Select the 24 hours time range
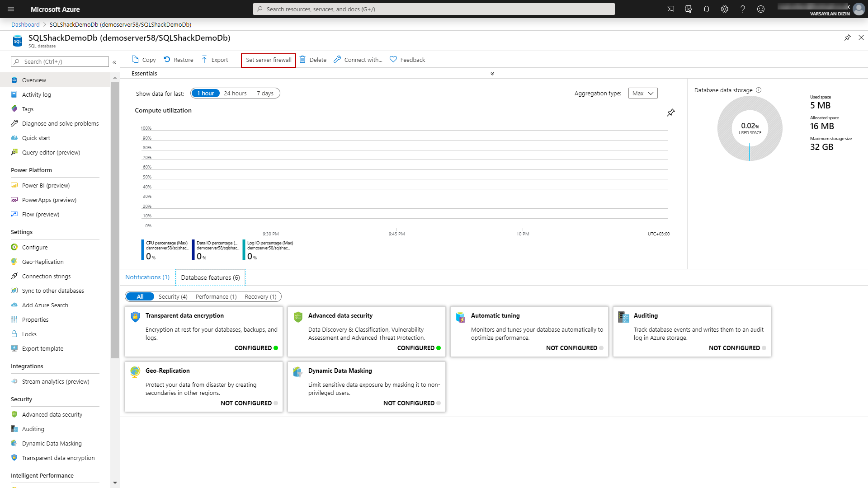The image size is (868, 488). [x=235, y=94]
